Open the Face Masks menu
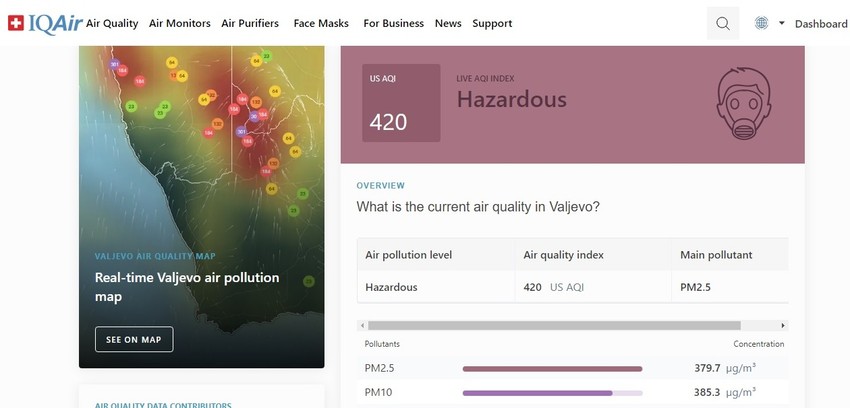850x408 pixels. (321, 23)
